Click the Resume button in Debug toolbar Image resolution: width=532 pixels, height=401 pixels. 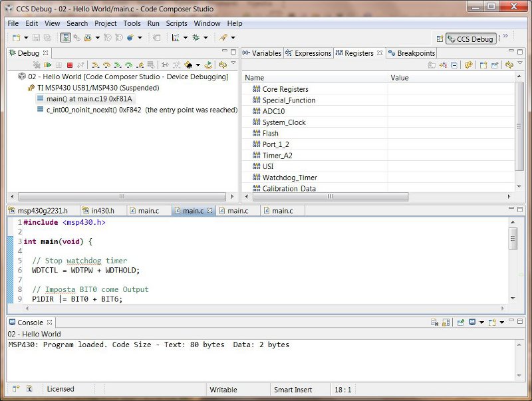point(47,65)
